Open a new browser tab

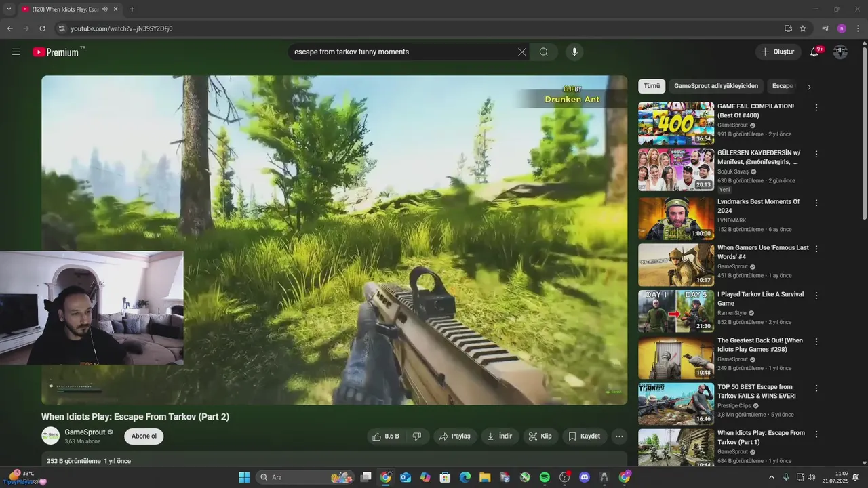[132, 9]
